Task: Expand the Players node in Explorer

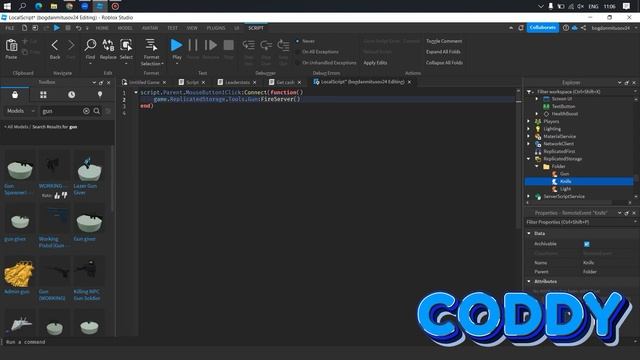Action: point(529,121)
